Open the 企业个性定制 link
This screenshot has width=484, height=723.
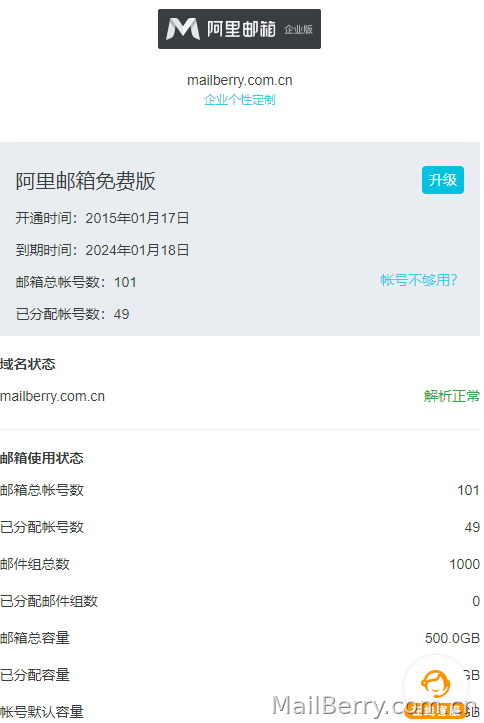tap(240, 100)
